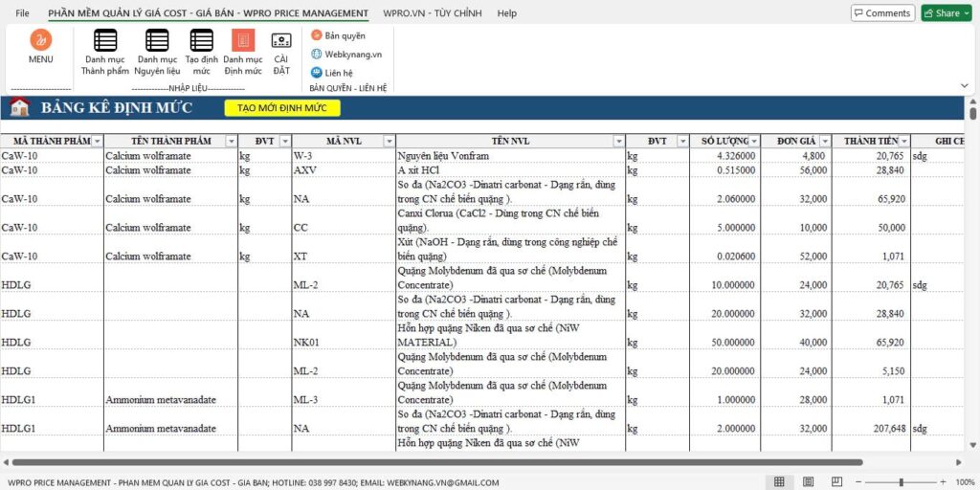Screen dimensions: 980x490
Task: Open the File menu
Action: tap(22, 13)
